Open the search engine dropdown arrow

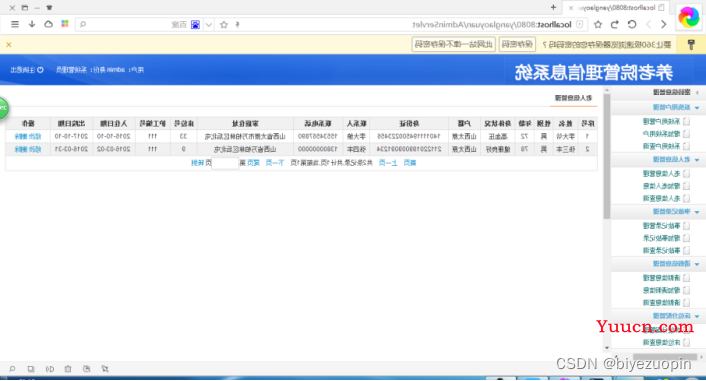pos(208,25)
